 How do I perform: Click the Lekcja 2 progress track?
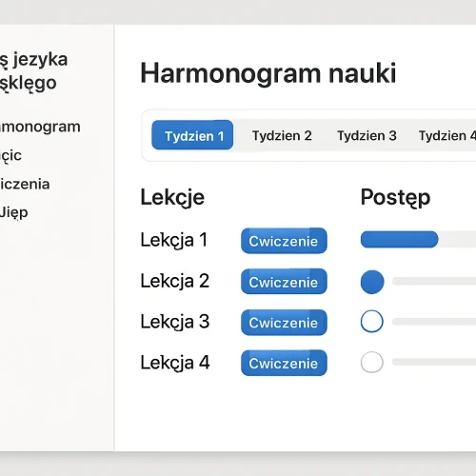(434, 281)
